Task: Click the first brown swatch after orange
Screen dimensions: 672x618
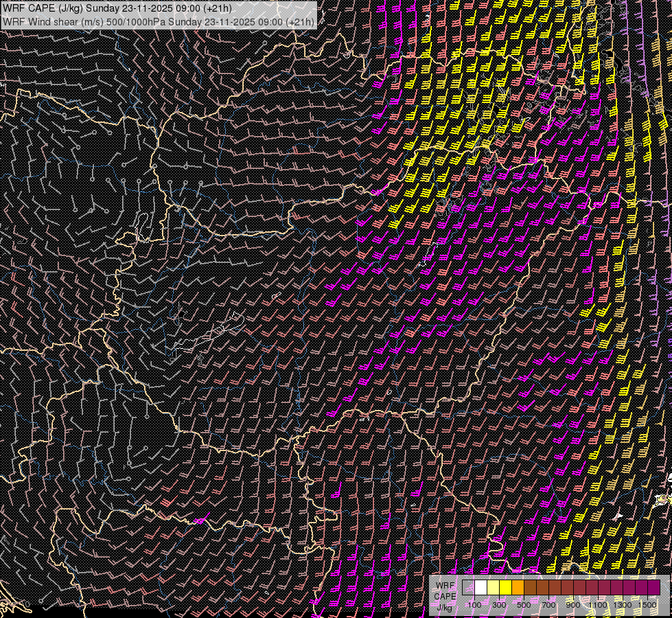Action: [530, 587]
